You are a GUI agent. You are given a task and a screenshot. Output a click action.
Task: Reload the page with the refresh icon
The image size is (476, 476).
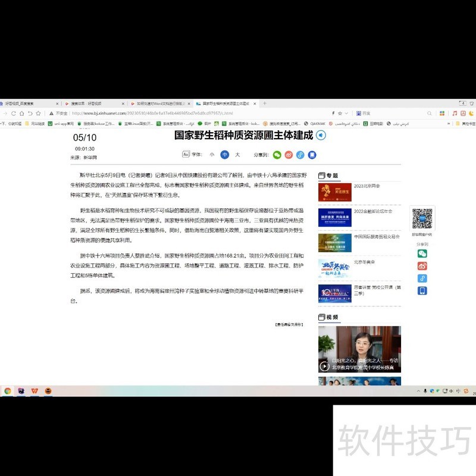13,113
